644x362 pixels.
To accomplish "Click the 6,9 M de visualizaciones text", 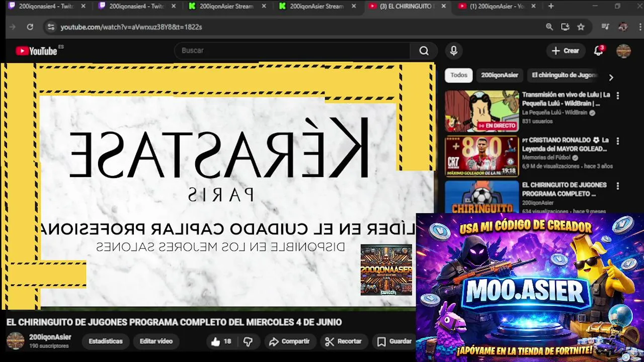I will pos(551,166).
